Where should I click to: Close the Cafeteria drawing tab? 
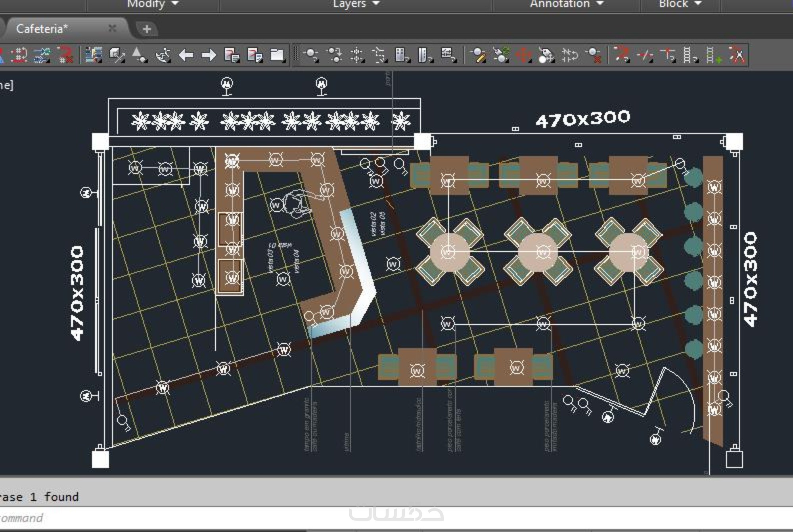[x=112, y=28]
